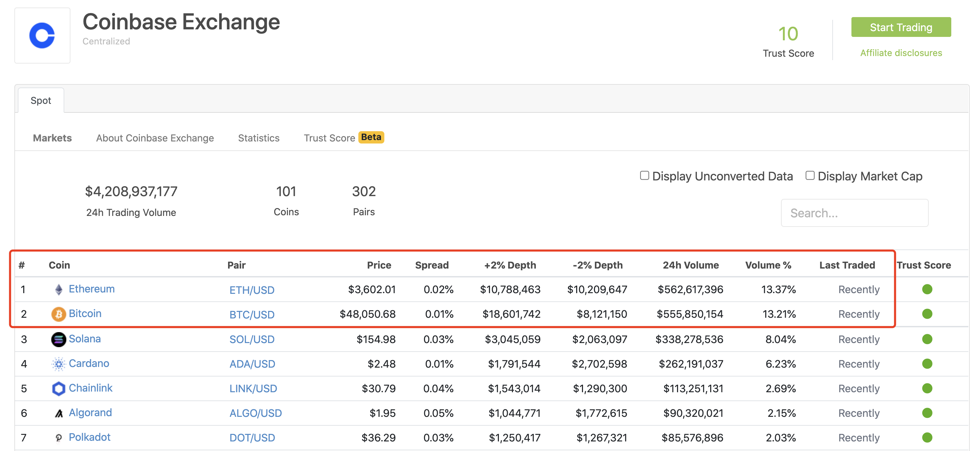Click the Solana coin icon
The width and height of the screenshot is (980, 451).
pyautogui.click(x=58, y=339)
